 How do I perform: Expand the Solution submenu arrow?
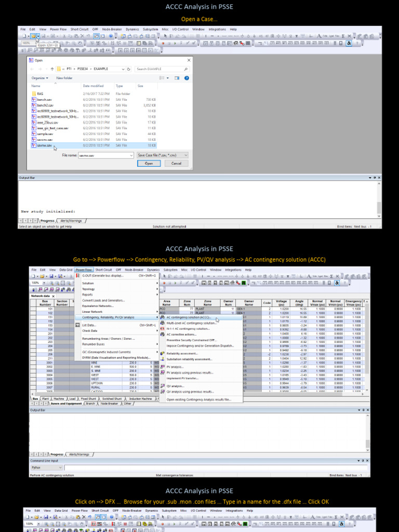(x=157, y=283)
